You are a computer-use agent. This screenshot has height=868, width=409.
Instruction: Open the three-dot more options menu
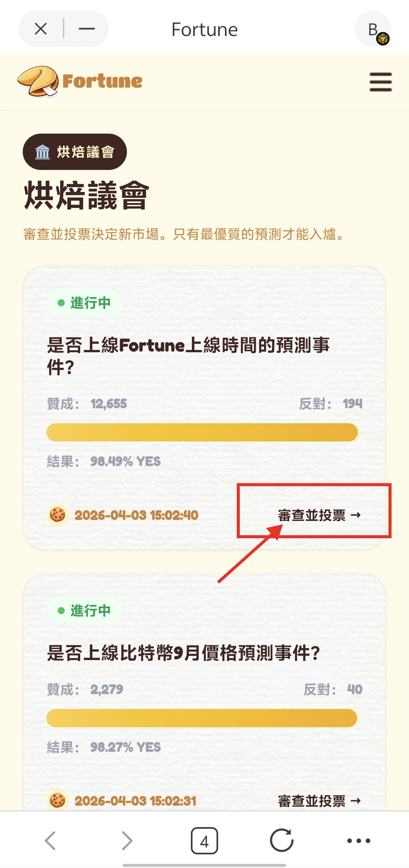(x=358, y=840)
